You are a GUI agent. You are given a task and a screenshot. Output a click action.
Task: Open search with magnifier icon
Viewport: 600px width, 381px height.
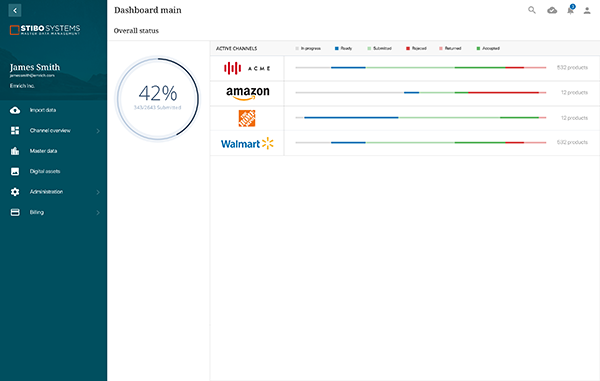tap(532, 10)
